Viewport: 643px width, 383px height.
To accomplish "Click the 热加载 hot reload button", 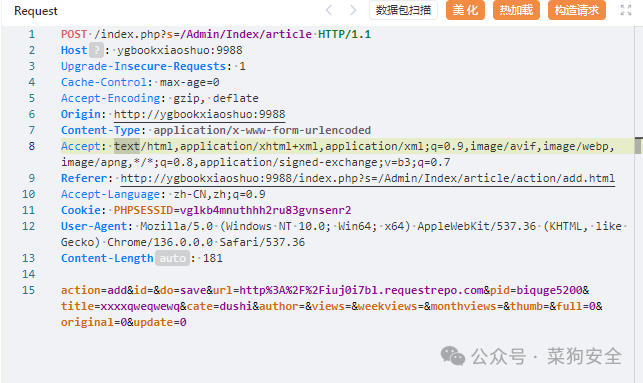I will [x=516, y=10].
